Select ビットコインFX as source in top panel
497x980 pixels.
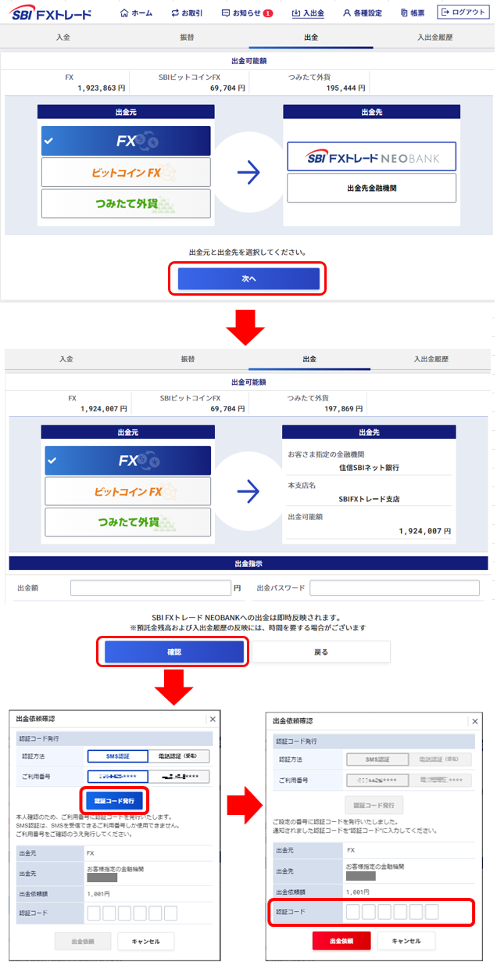[x=126, y=172]
